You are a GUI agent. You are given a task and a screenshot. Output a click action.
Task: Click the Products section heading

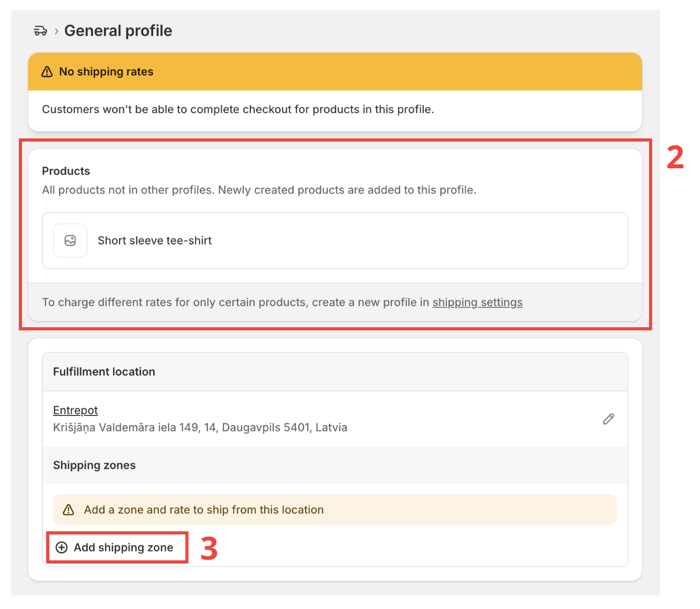pyautogui.click(x=65, y=170)
